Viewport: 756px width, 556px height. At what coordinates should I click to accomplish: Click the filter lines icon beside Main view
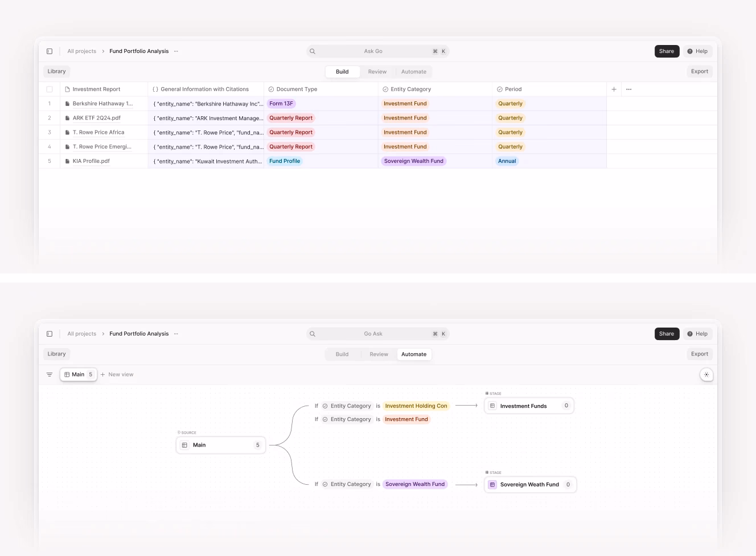(x=50, y=374)
